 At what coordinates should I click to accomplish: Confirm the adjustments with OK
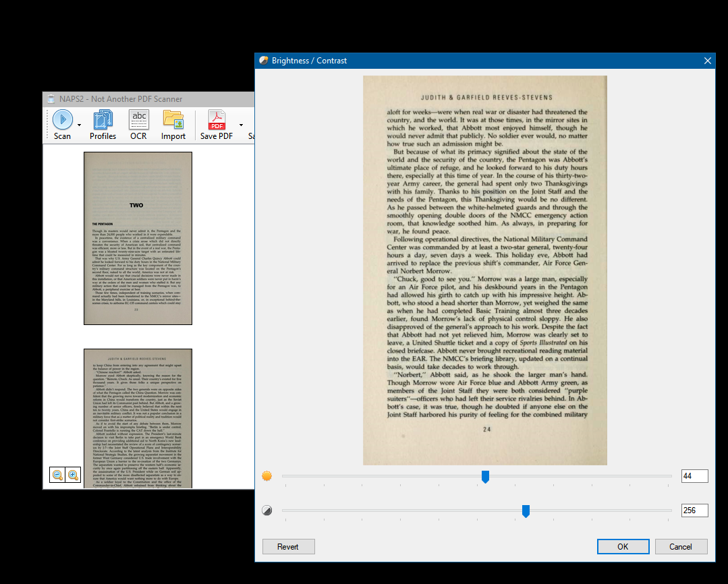623,546
